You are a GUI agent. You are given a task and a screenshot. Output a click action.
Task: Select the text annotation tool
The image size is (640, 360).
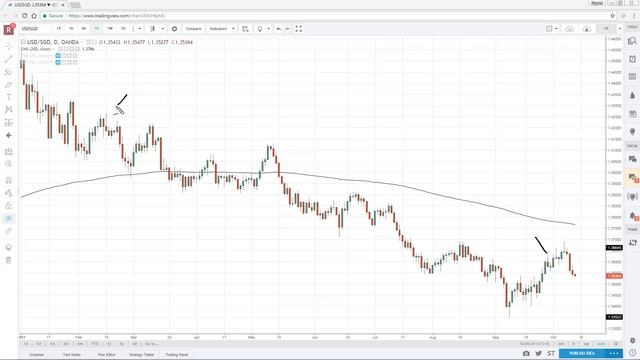9,97
